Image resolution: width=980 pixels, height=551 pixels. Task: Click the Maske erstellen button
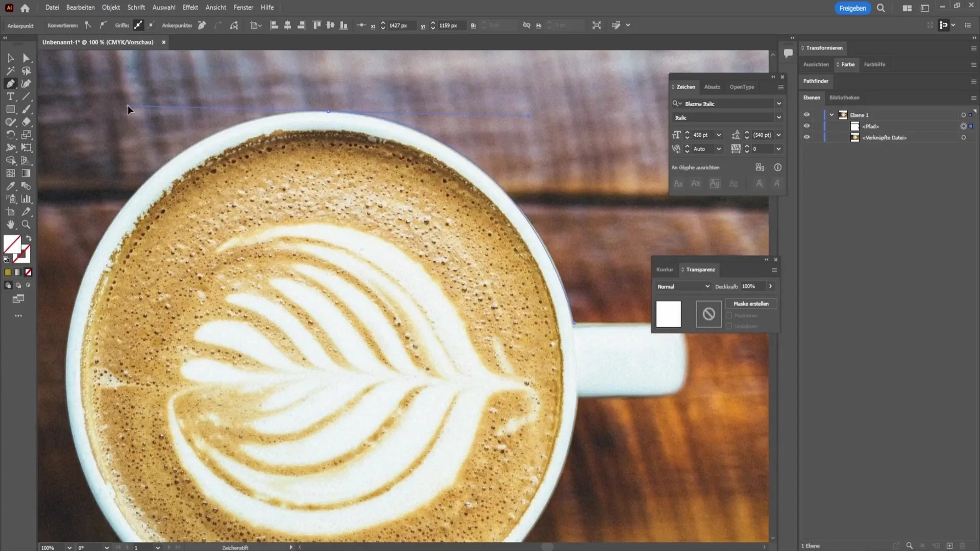751,304
